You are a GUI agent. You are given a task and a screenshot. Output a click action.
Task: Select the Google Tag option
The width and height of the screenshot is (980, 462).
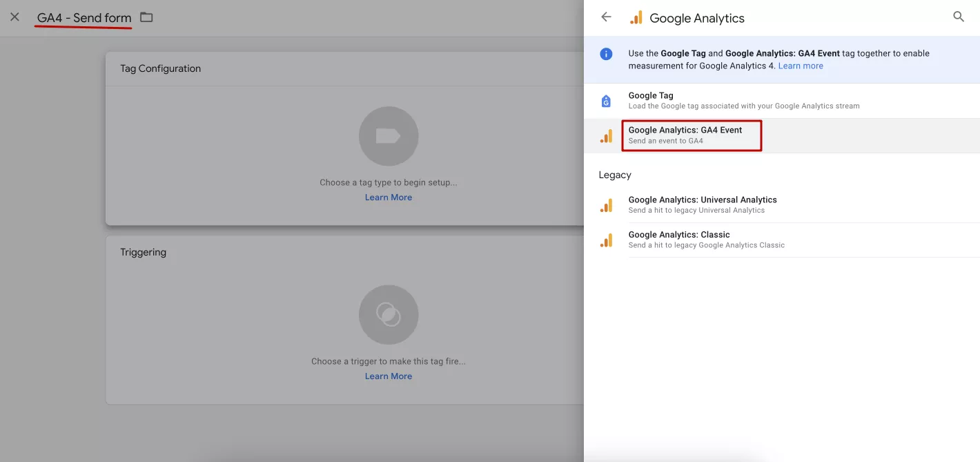(x=782, y=101)
